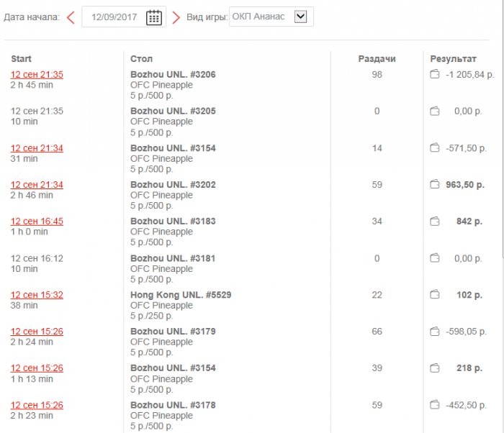This screenshot has width=504, height=433.
Task: Open the 12 сен 21:34 link lasting 2 h 46 min
Action: point(37,185)
